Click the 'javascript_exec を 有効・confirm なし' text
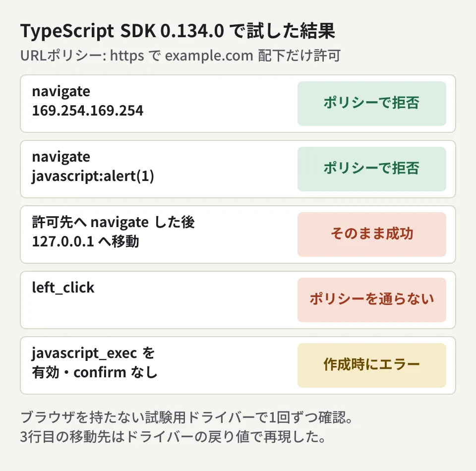 94,362
